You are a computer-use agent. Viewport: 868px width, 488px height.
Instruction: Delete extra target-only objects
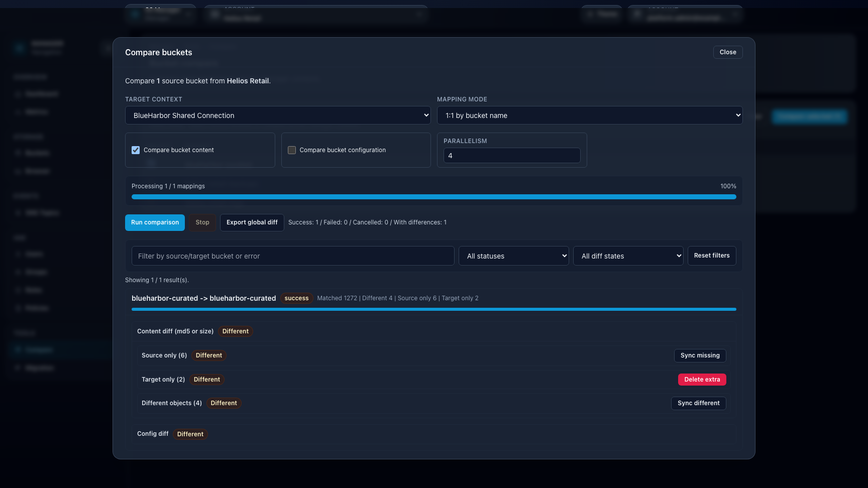702,380
